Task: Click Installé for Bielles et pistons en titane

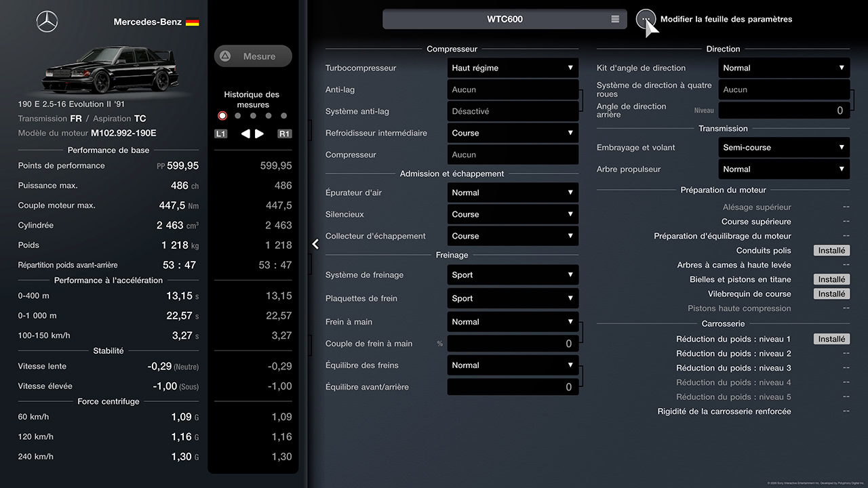Action: coord(831,279)
